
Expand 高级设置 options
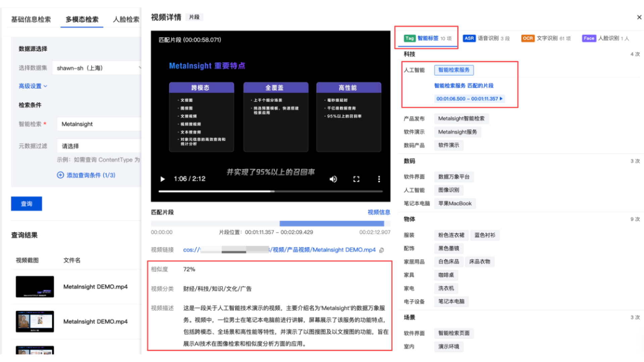coord(33,86)
